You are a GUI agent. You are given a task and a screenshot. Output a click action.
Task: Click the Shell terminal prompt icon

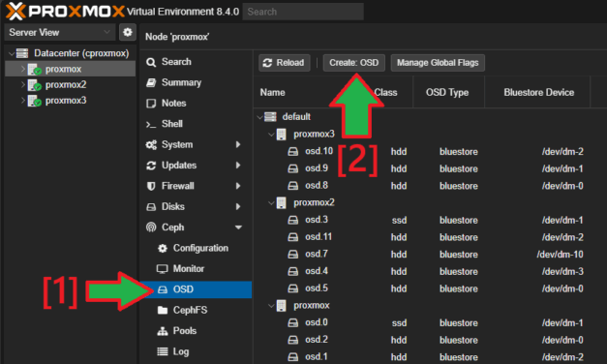[151, 124]
